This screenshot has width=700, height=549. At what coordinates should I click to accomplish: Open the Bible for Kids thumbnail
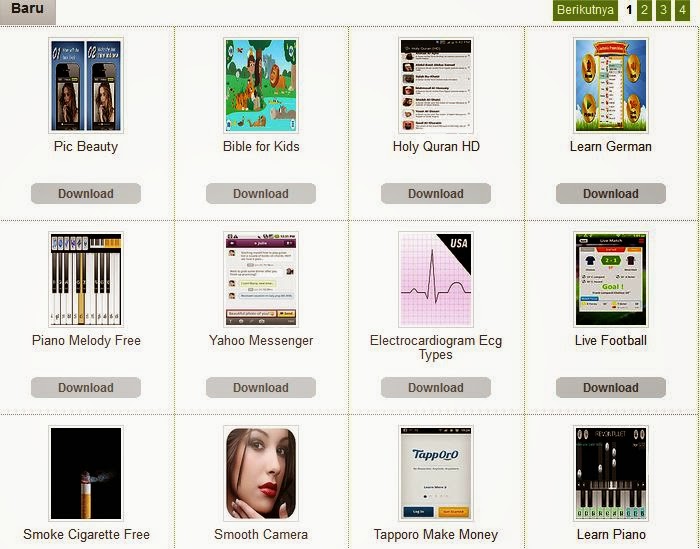click(261, 85)
